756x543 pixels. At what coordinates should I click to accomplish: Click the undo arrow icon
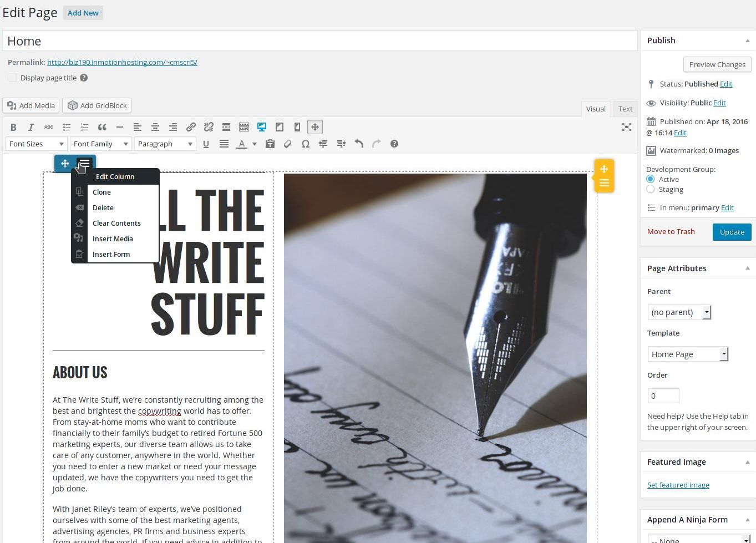(359, 144)
